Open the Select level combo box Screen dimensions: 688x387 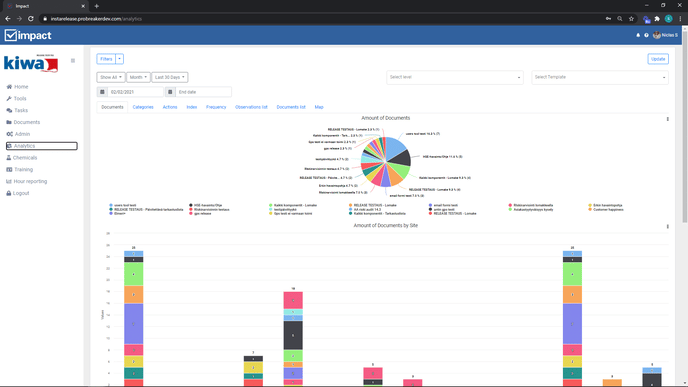point(455,77)
